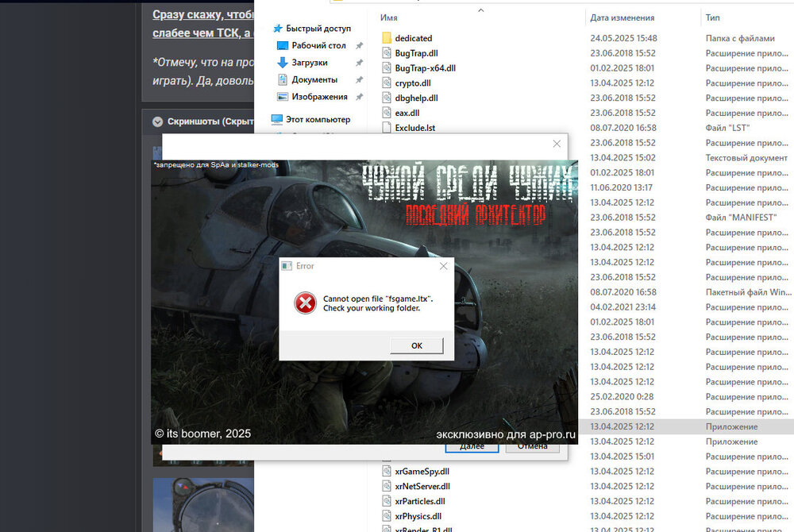
Task: Click the Отмена button in installer
Action: [x=533, y=448]
